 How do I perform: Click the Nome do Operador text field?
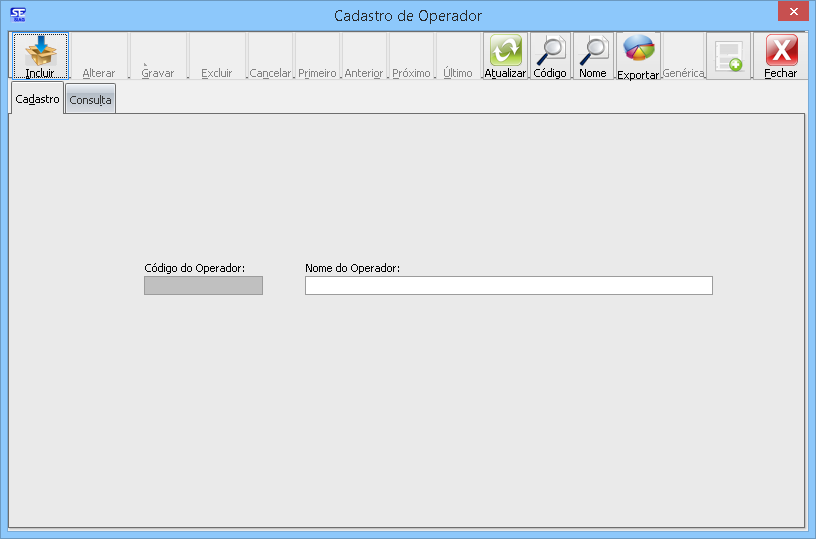(508, 286)
